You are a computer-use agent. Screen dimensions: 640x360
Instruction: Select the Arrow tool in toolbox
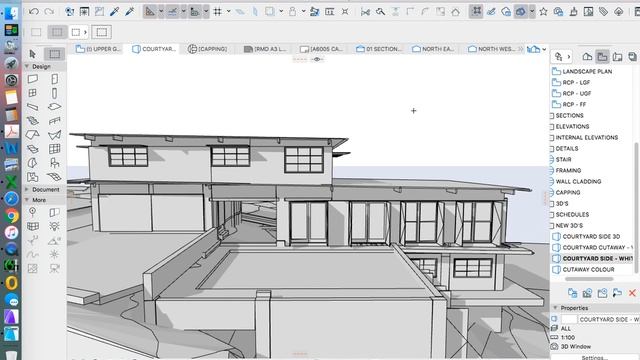33,54
